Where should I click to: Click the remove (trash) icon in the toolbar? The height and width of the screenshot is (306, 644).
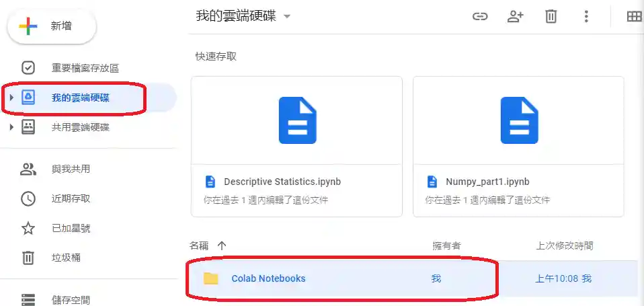tap(551, 16)
